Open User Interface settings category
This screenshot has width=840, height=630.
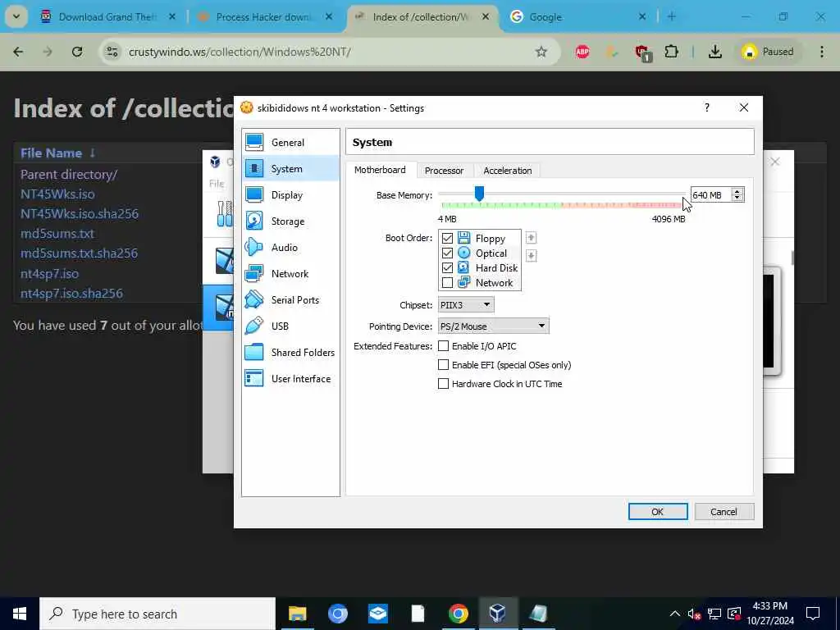[290, 379]
